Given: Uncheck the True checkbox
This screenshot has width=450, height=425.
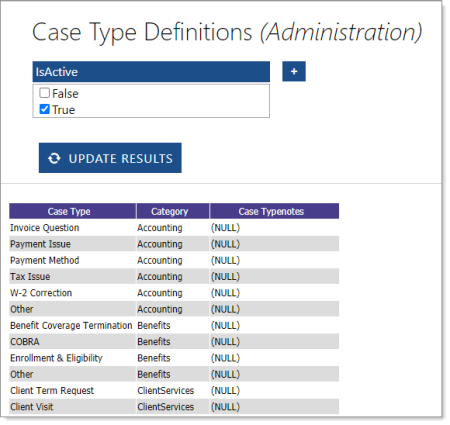Looking at the screenshot, I should pyautogui.click(x=44, y=109).
